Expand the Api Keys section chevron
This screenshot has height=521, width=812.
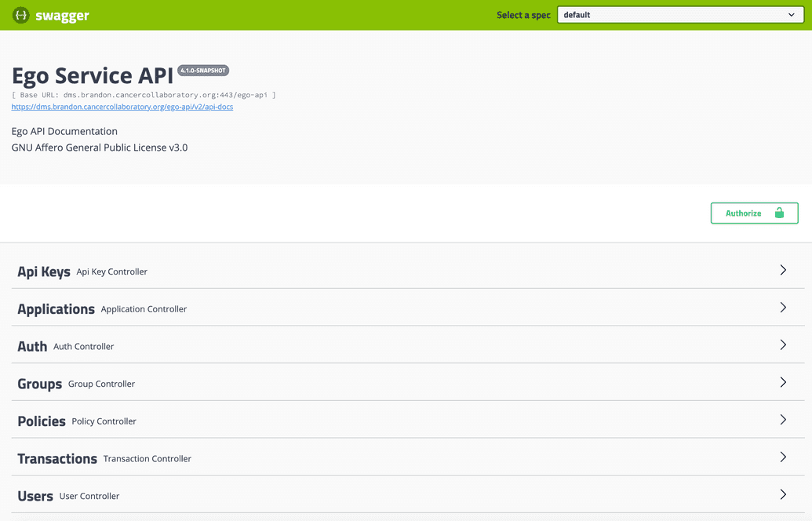(x=783, y=270)
